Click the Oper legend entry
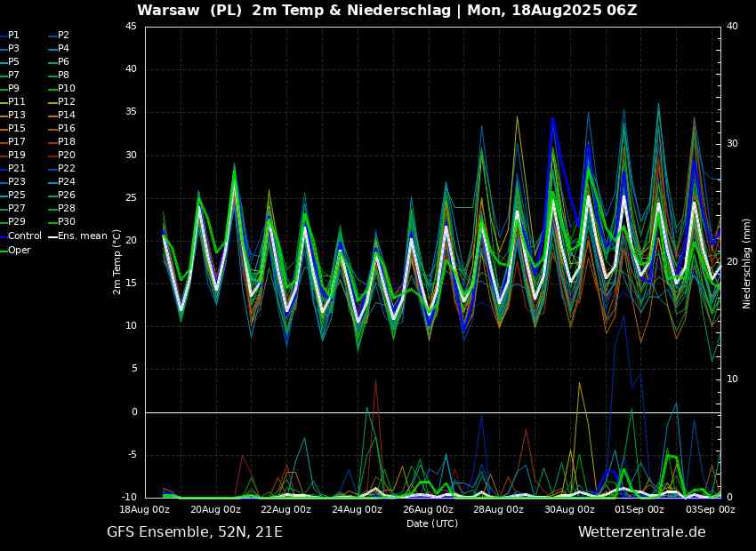The height and width of the screenshot is (551, 756). [16, 250]
